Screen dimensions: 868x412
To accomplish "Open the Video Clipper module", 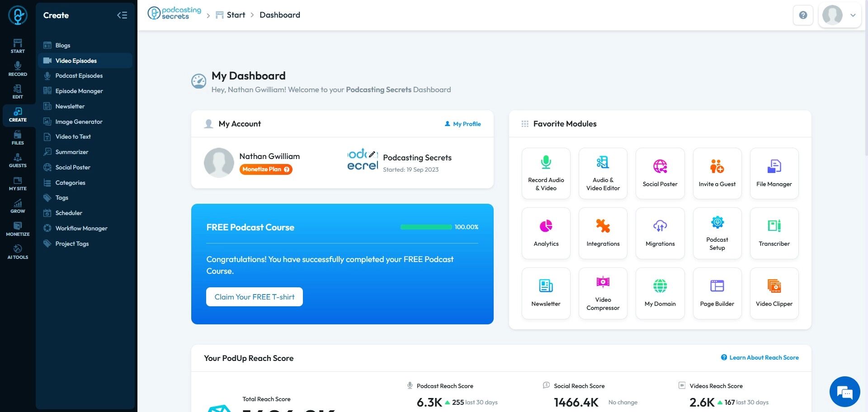I will pyautogui.click(x=774, y=293).
